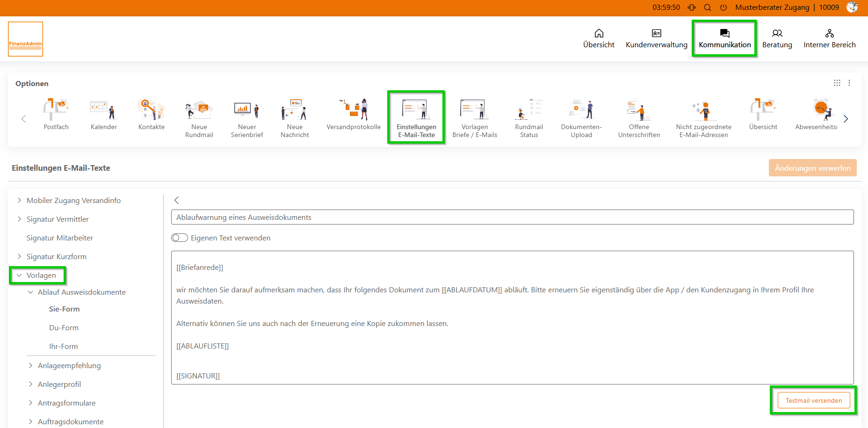Expand Signatur Vermittler in the tree

[19, 219]
